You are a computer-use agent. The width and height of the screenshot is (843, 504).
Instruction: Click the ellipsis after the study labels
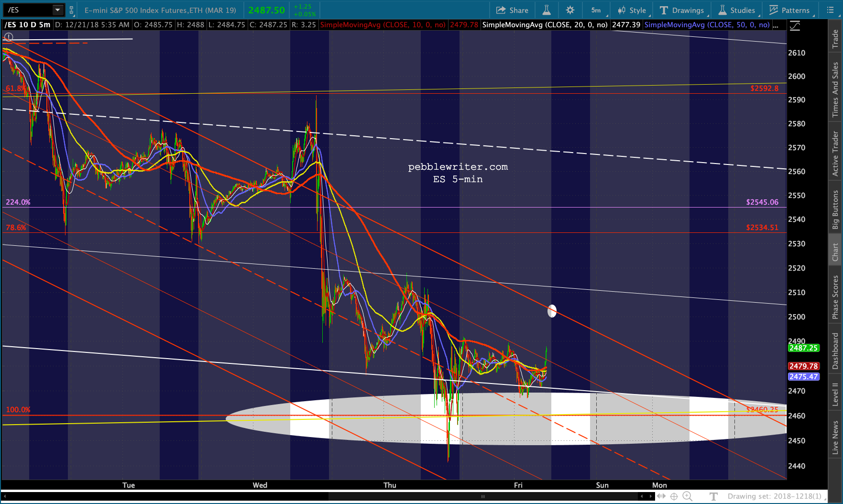tap(776, 25)
